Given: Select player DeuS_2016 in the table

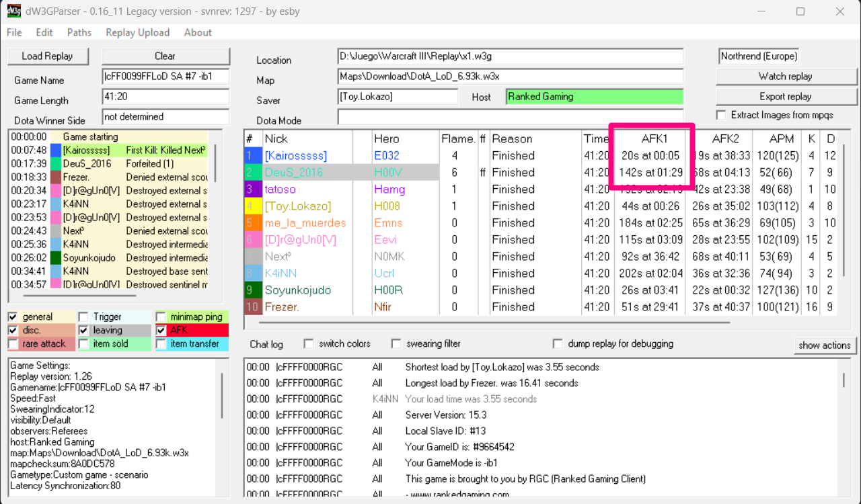Looking at the screenshot, I should (x=293, y=173).
